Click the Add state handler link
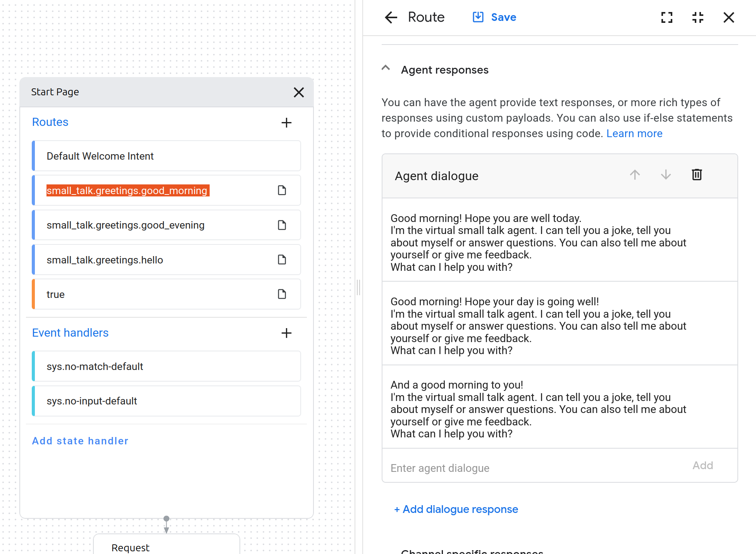The height and width of the screenshot is (554, 756). tap(80, 441)
